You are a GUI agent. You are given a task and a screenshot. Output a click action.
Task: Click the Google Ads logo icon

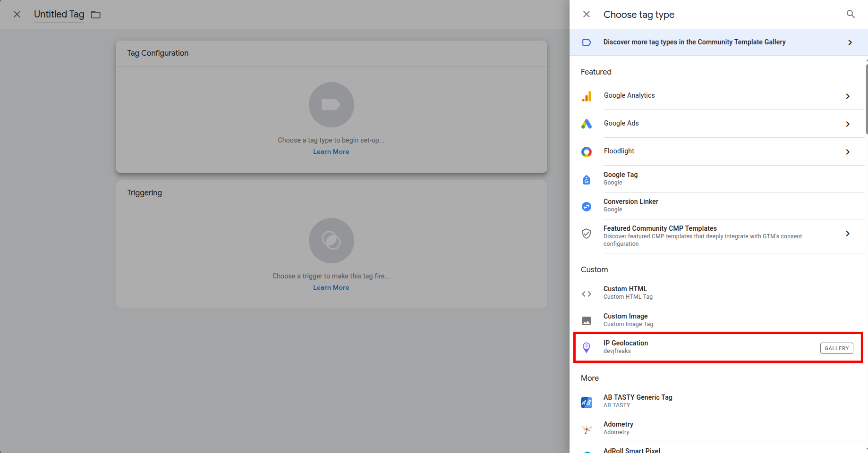click(x=587, y=124)
